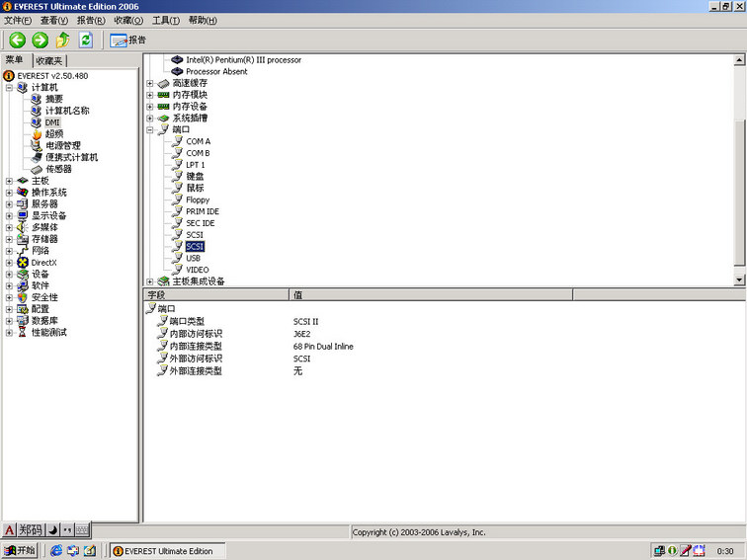The height and width of the screenshot is (560, 747).
Task: Click the 设备 devices icon
Action: pyautogui.click(x=23, y=275)
